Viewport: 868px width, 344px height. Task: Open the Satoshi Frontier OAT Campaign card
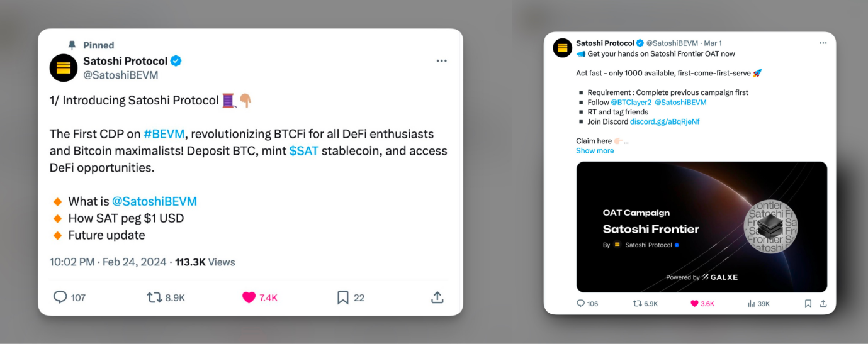click(701, 227)
